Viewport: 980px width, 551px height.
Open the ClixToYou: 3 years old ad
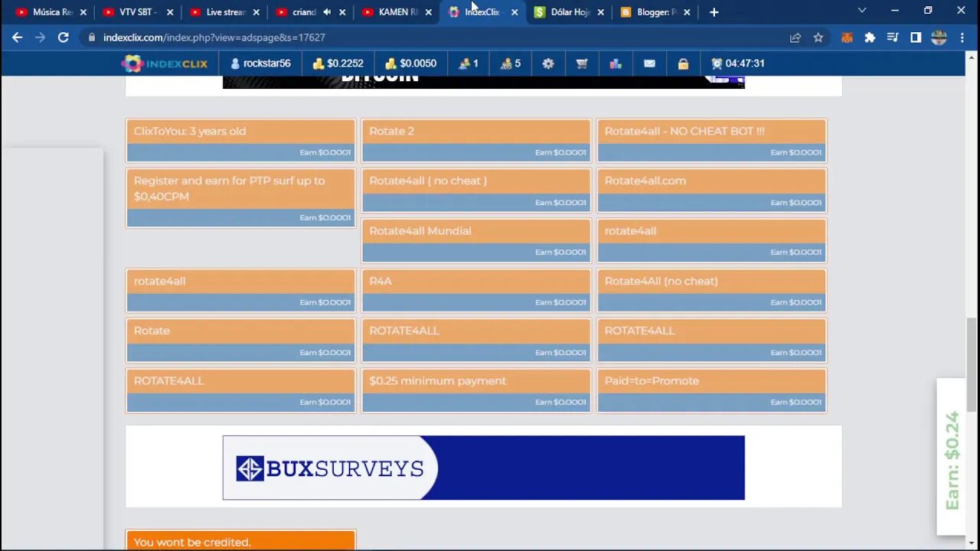click(240, 140)
